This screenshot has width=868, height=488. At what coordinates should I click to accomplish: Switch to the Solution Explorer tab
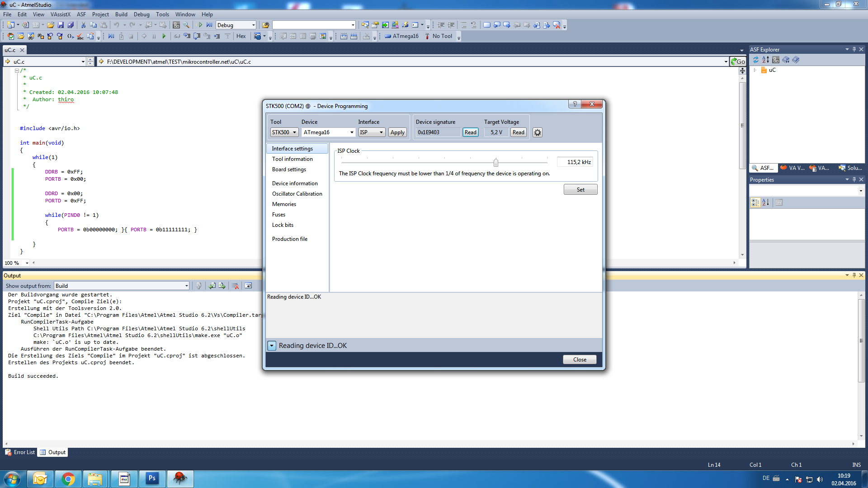[851, 168]
